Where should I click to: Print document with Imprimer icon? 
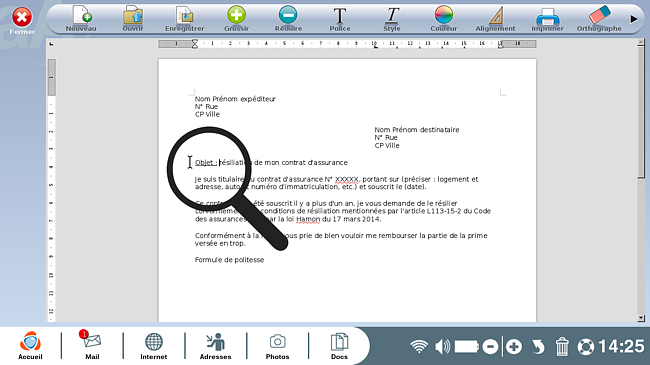click(548, 19)
